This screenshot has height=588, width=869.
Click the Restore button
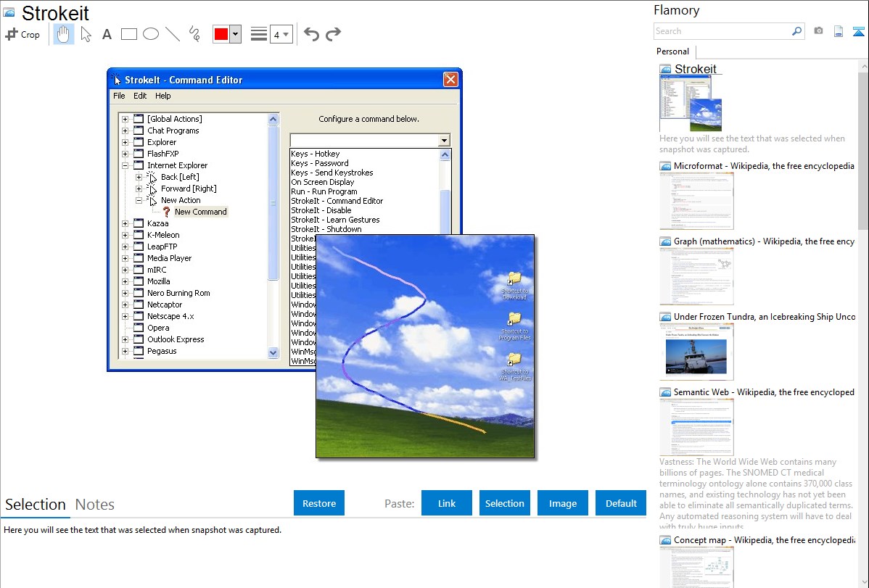pyautogui.click(x=319, y=503)
